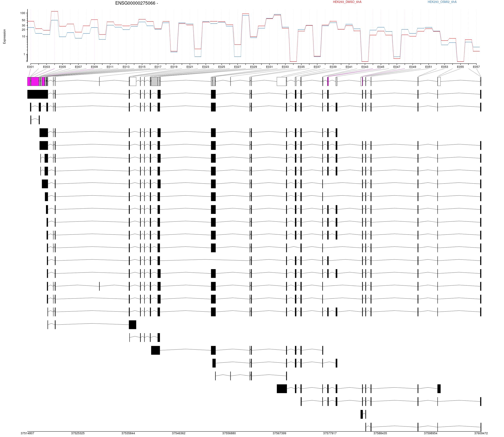Click exon label E009
504x437 pixels.
tap(94, 67)
